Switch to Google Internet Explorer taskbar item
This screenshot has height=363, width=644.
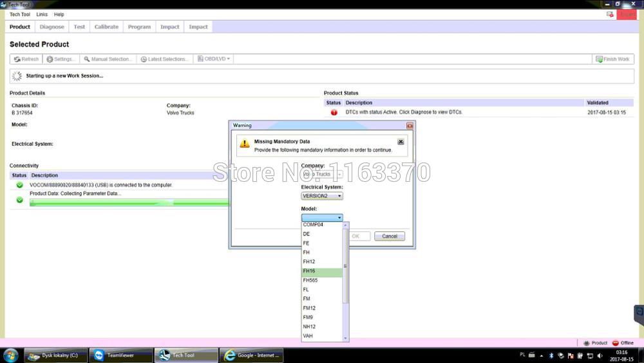click(x=251, y=355)
